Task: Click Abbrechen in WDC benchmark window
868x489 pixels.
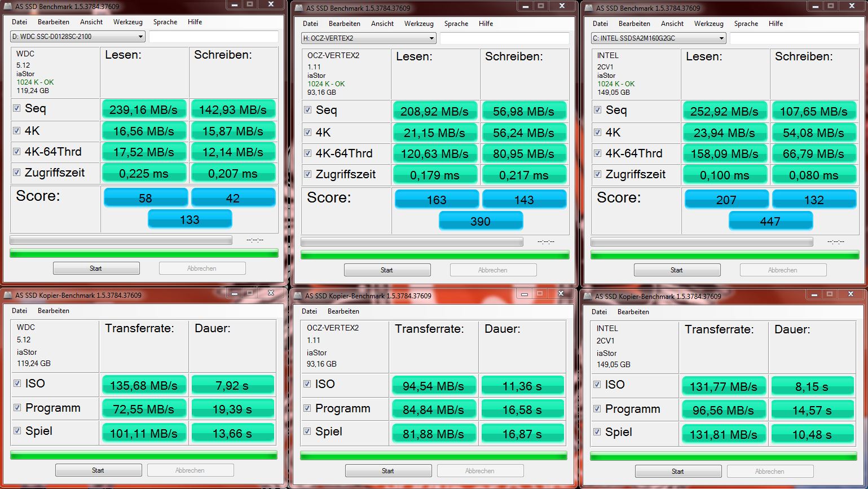Action: (202, 268)
